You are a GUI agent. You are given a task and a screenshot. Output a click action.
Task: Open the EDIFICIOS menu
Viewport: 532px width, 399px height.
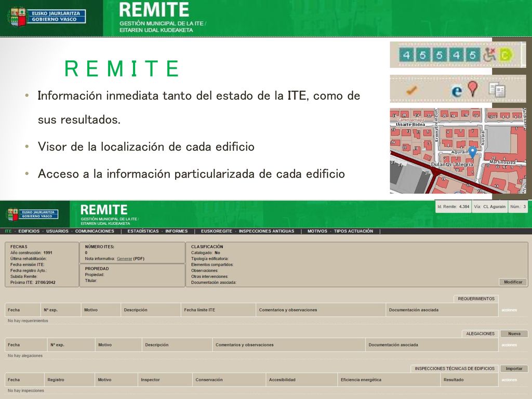29,231
